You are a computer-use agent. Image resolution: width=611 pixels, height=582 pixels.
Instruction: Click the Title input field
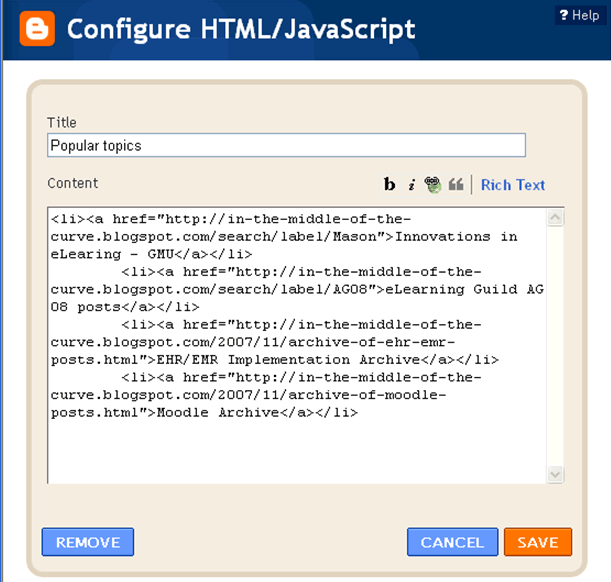pyautogui.click(x=286, y=145)
